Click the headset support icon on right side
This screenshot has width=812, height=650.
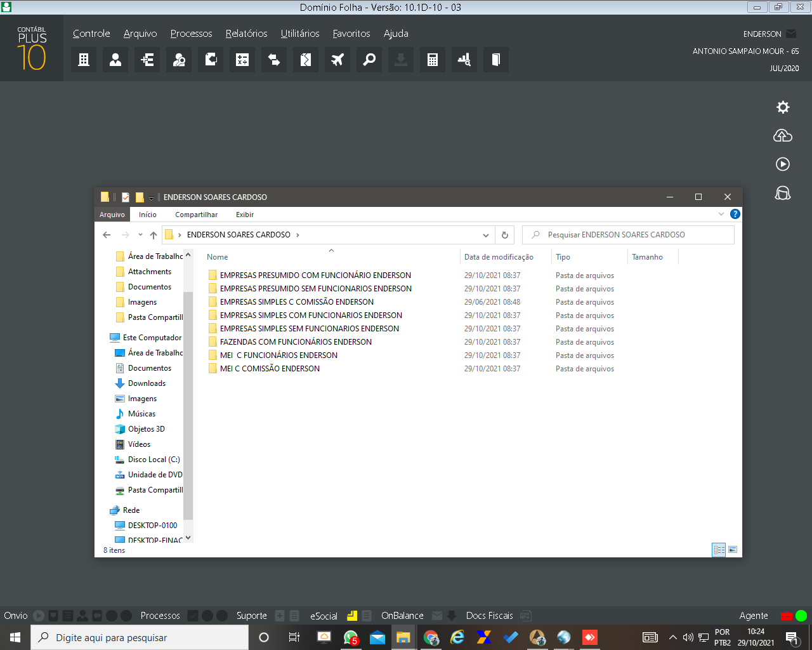[x=783, y=192]
